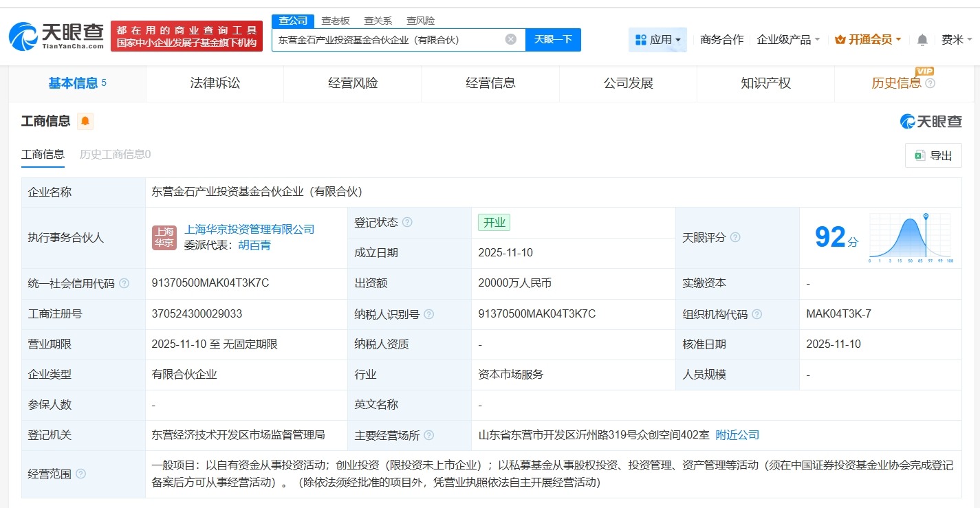This screenshot has height=508, width=980.
Task: Switch to the 法律诉讼 tab
Action: pyautogui.click(x=215, y=82)
